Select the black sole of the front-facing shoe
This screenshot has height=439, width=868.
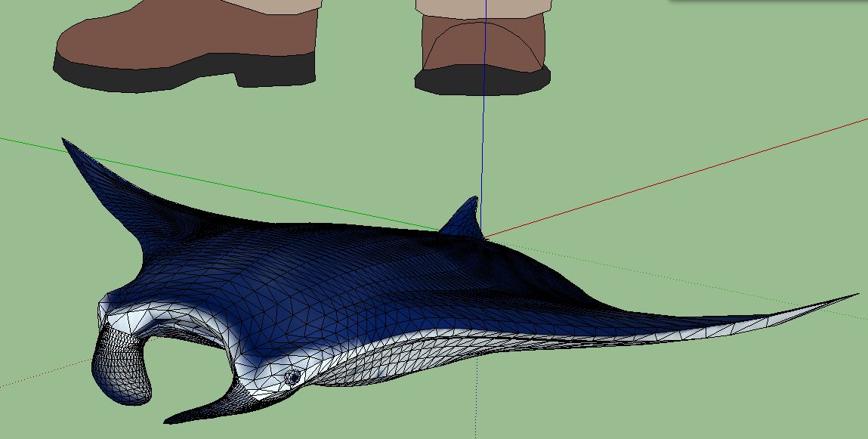coord(483,82)
